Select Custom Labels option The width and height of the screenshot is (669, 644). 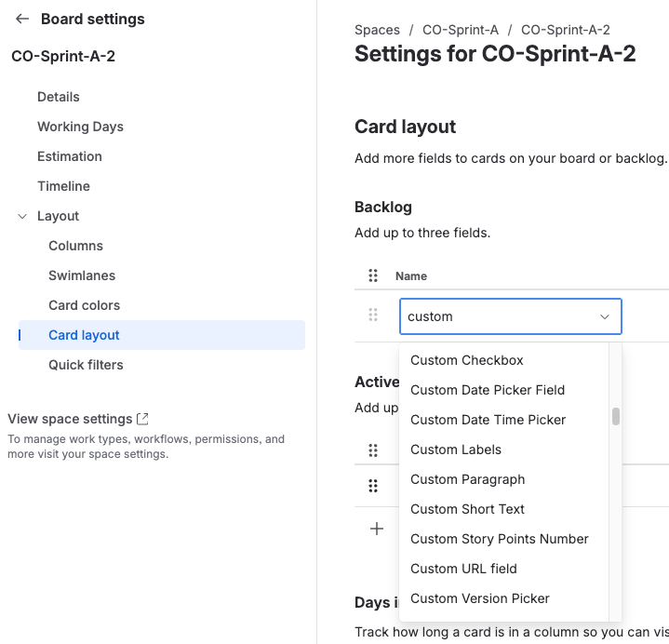click(x=456, y=449)
